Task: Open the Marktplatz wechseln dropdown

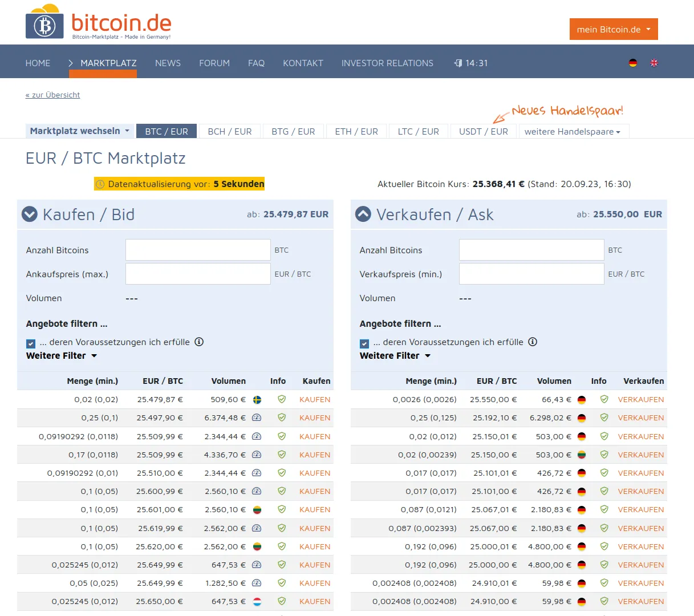Action: click(x=79, y=131)
